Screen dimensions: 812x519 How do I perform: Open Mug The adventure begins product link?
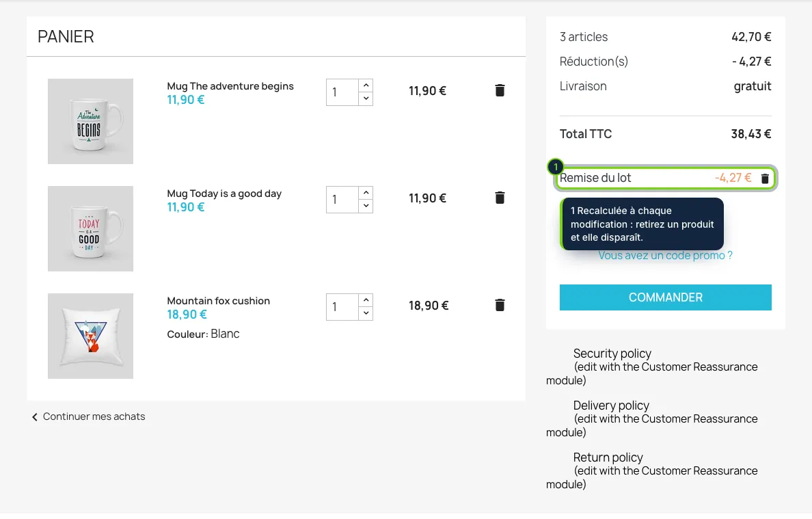(x=230, y=86)
